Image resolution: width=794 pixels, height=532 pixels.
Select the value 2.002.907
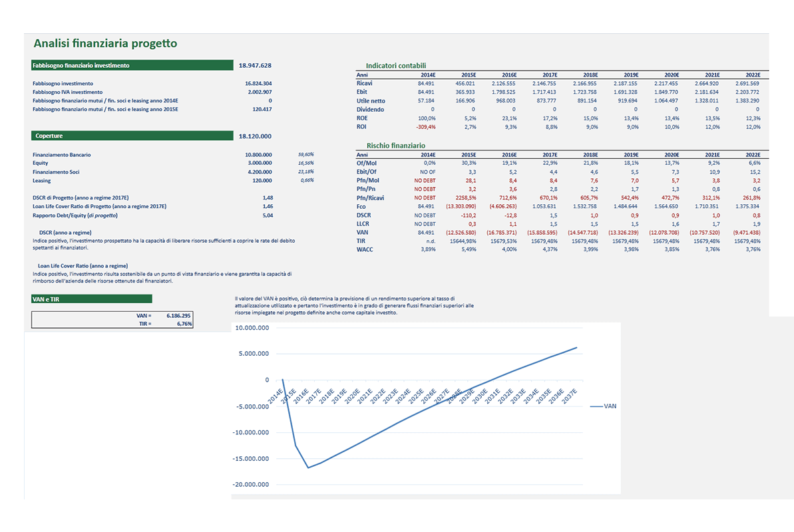click(260, 92)
